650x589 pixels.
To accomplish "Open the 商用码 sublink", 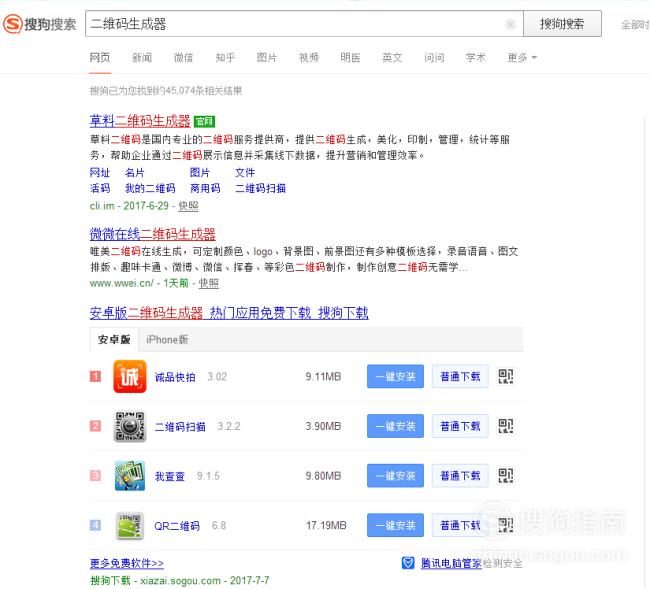I will (205, 188).
